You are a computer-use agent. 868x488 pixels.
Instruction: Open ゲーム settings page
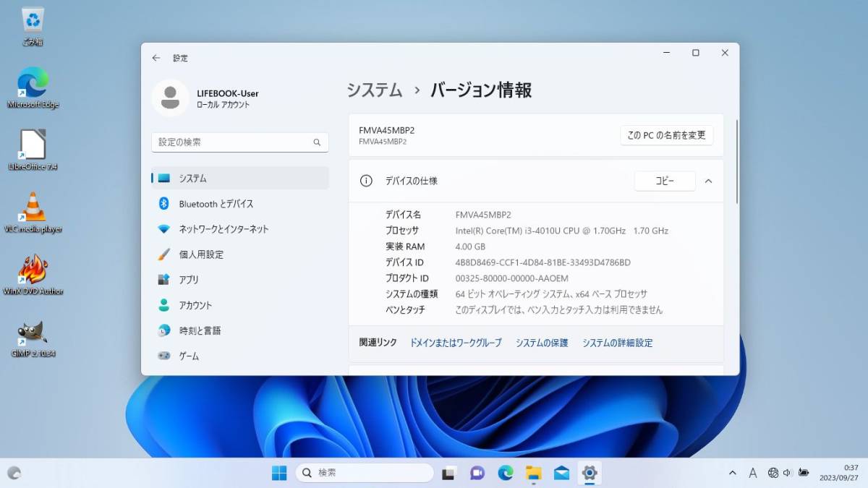click(x=240, y=356)
